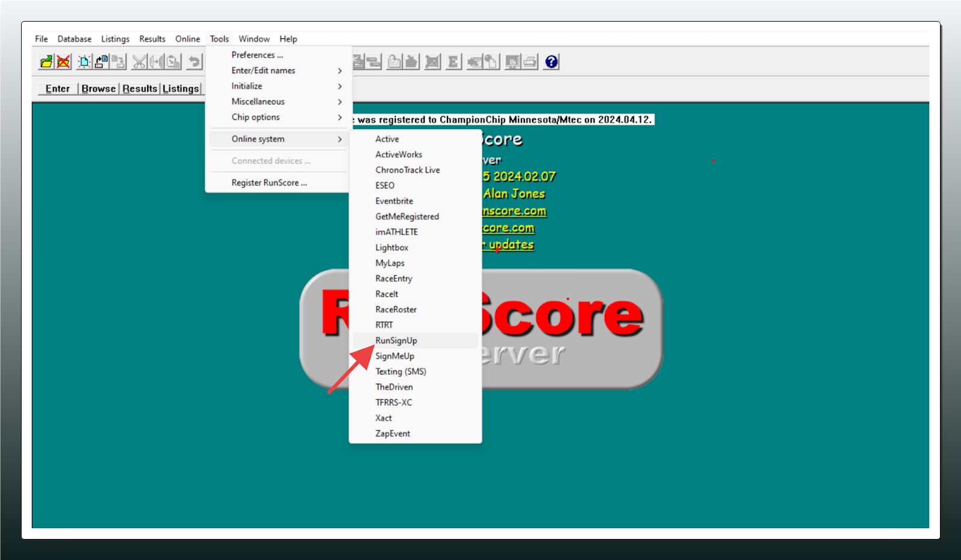This screenshot has width=961, height=560.
Task: Select ESEO from the submenu
Action: click(415, 186)
